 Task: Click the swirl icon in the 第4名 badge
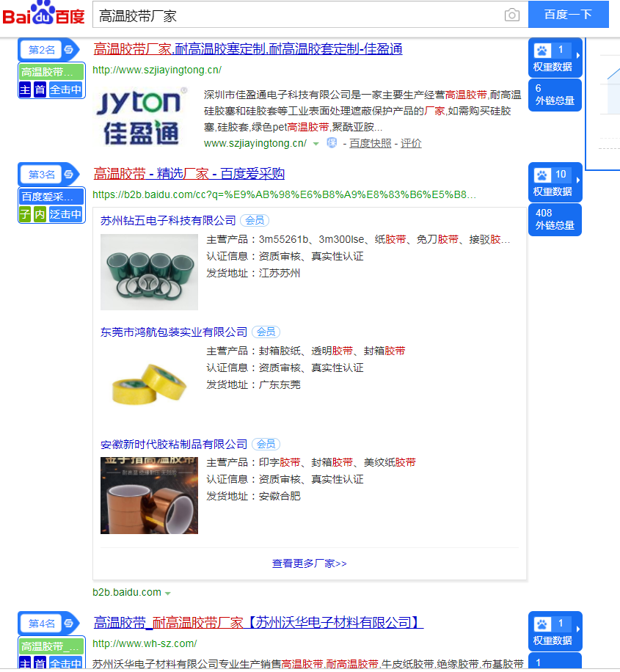[x=68, y=623]
